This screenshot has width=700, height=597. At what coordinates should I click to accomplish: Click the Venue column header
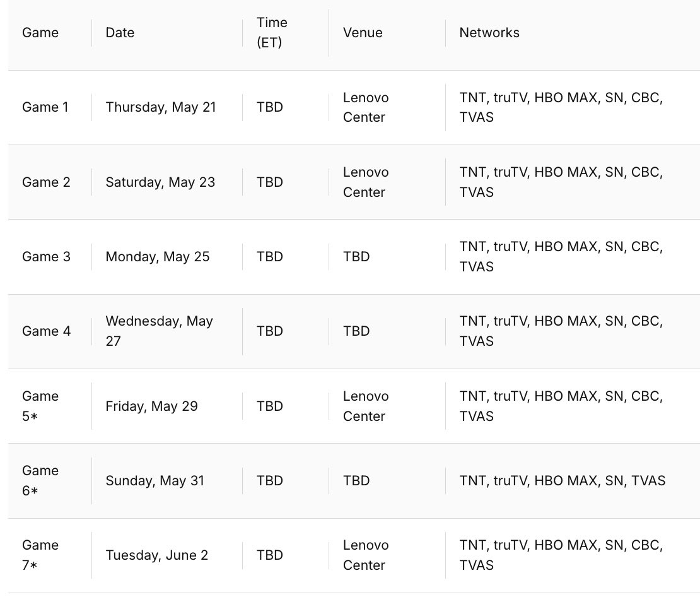363,33
